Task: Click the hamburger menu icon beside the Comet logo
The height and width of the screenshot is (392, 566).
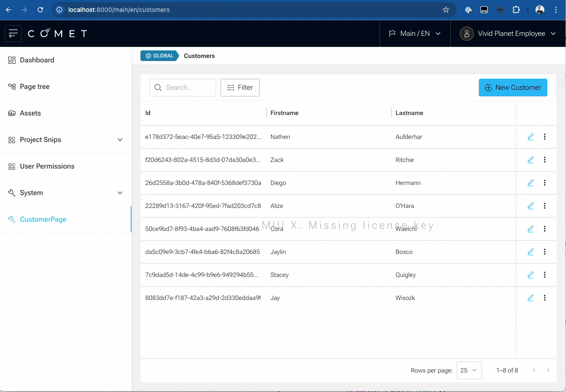Action: click(x=13, y=33)
